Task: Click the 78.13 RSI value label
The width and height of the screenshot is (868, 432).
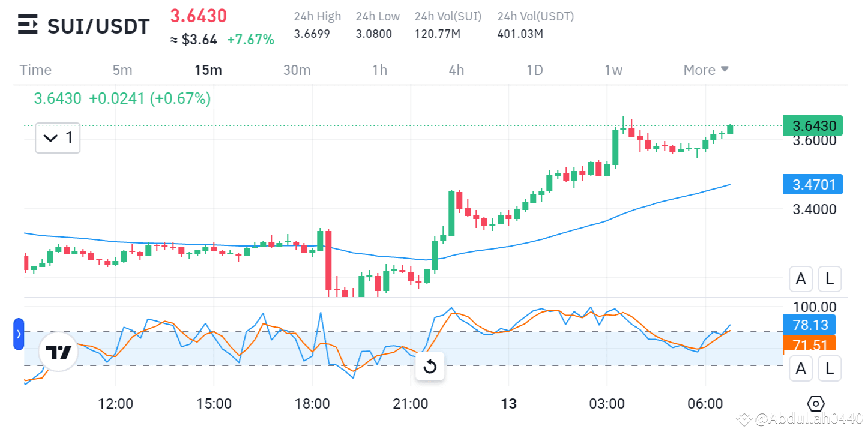Action: click(809, 325)
